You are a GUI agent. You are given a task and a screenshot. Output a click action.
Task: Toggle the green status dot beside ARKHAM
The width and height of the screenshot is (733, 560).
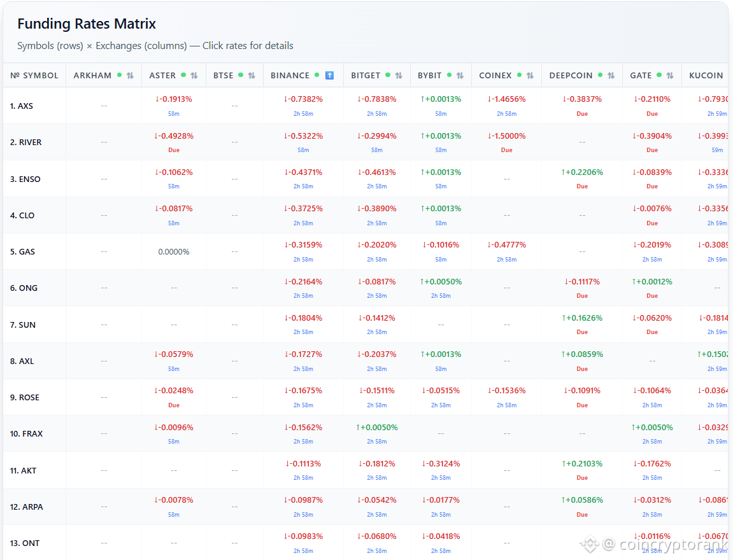[120, 75]
